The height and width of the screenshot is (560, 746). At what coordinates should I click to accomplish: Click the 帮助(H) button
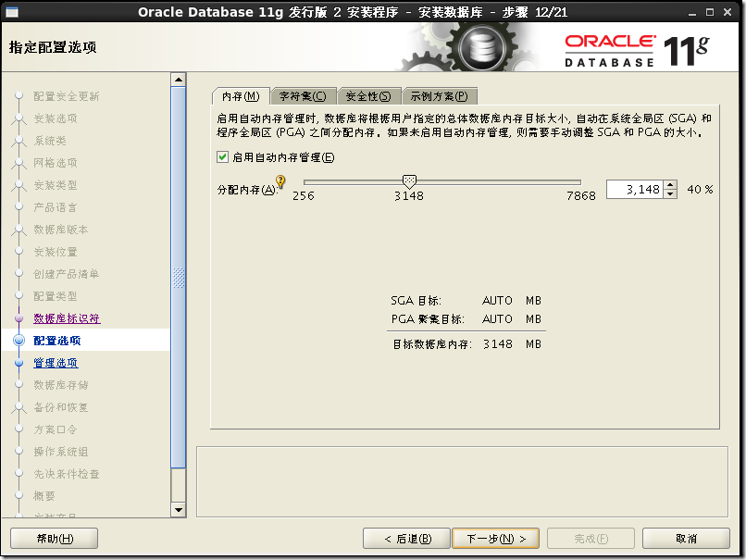pos(55,539)
